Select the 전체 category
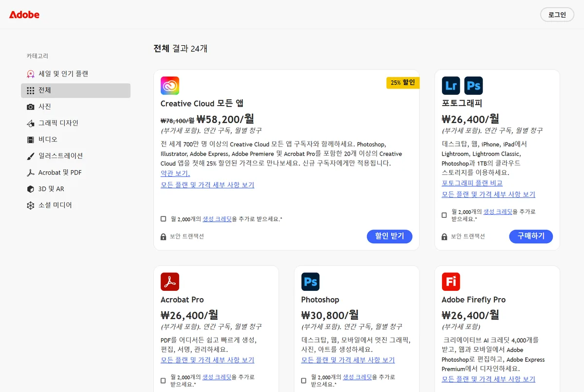The height and width of the screenshot is (392, 584). tap(75, 90)
